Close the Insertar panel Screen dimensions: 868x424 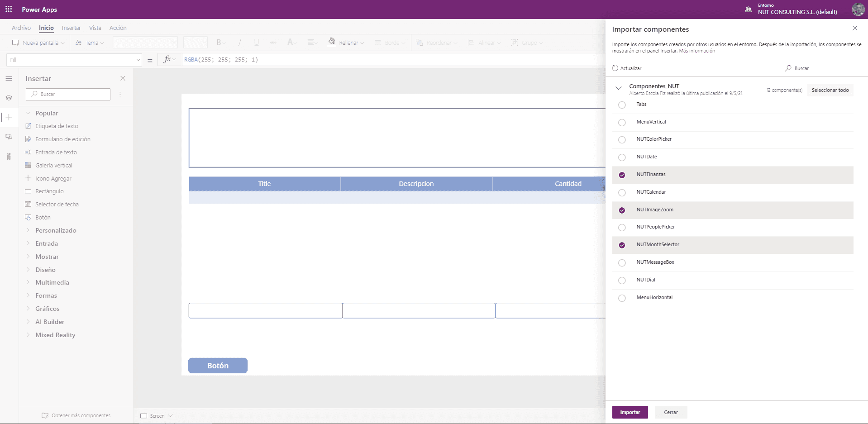coord(123,78)
